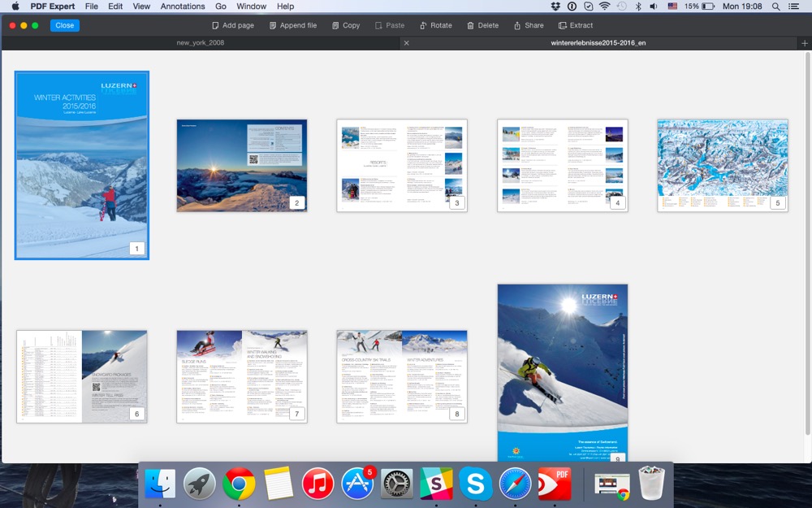
Task: Add a new tab with plus button
Action: [804, 43]
